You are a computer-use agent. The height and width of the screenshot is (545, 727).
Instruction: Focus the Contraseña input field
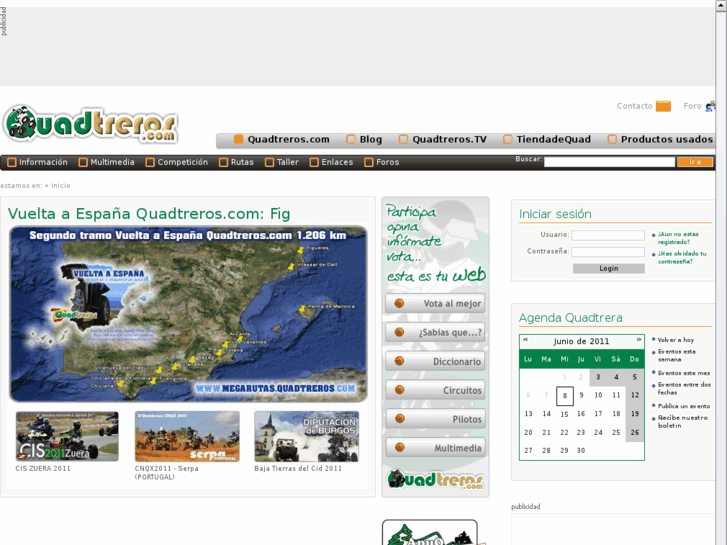[608, 252]
